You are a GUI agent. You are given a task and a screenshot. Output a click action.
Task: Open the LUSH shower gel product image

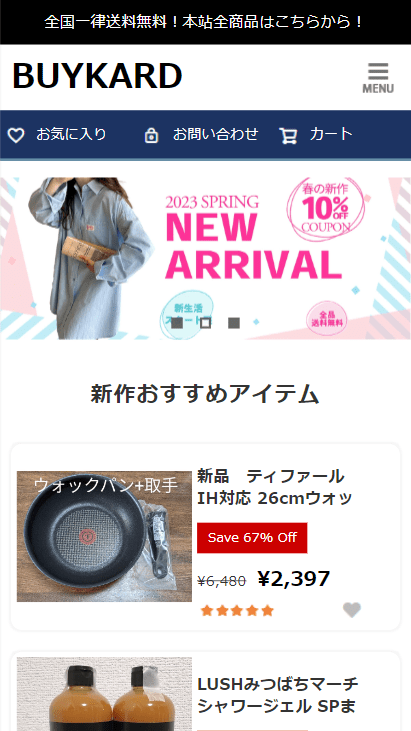(x=104, y=694)
